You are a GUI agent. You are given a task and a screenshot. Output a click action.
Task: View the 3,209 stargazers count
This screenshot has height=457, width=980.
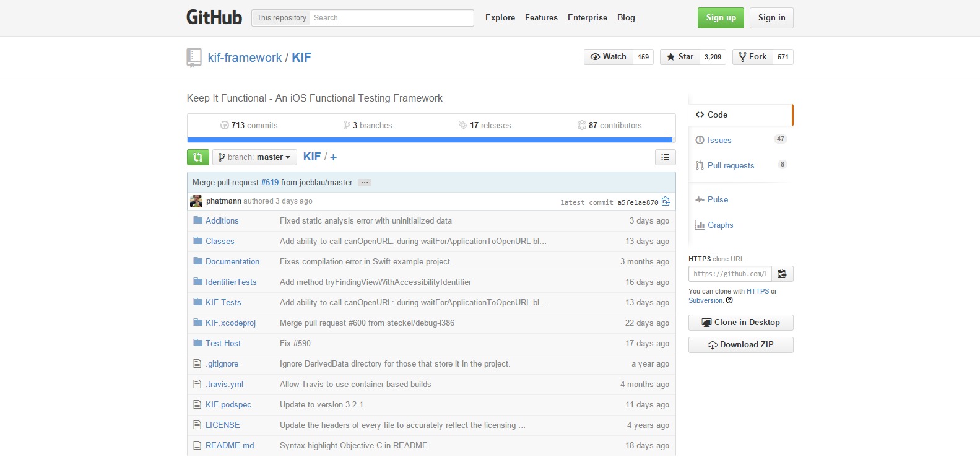point(713,57)
